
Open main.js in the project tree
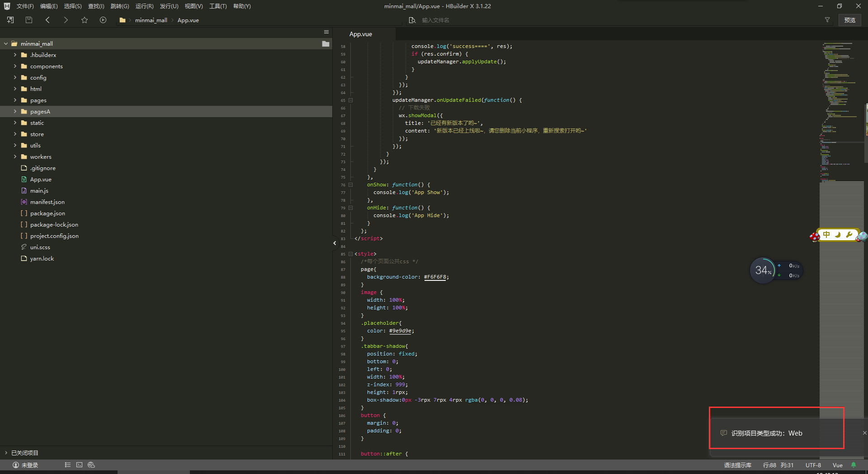(x=39, y=191)
